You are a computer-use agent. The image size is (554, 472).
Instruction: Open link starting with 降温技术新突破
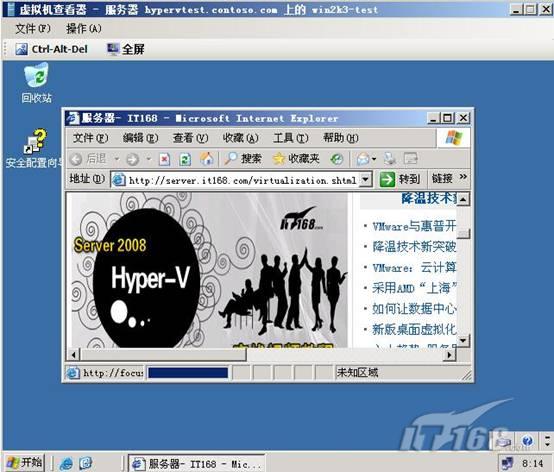pyautogui.click(x=414, y=247)
